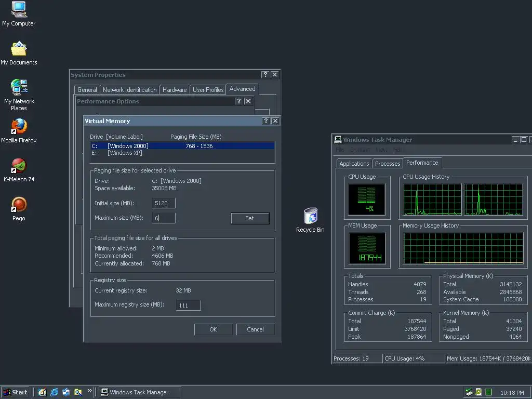Click Windows Task Manager taskbar button
Screen dimensions: 532x399
140,392
